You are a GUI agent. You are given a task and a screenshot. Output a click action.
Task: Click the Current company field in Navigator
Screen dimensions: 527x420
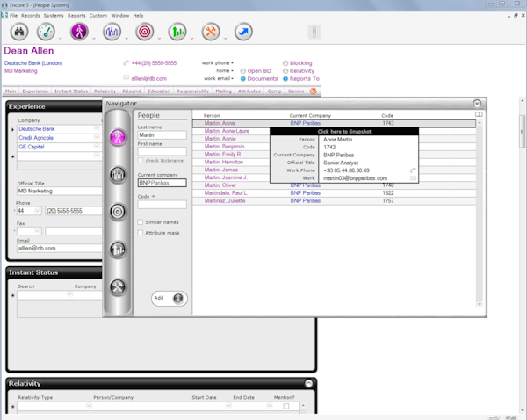click(162, 183)
